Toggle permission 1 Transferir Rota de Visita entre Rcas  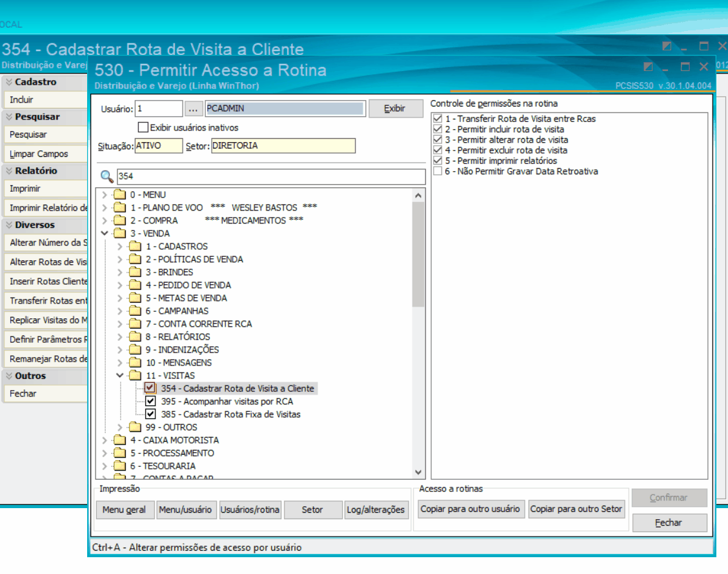click(438, 118)
